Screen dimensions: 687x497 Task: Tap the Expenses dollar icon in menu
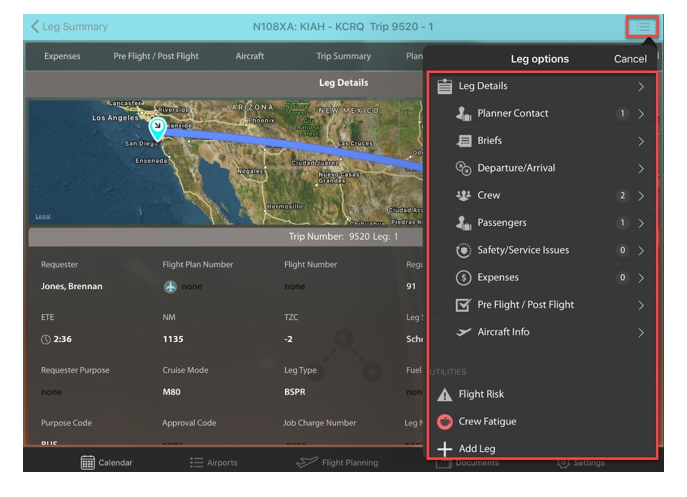pos(464,277)
